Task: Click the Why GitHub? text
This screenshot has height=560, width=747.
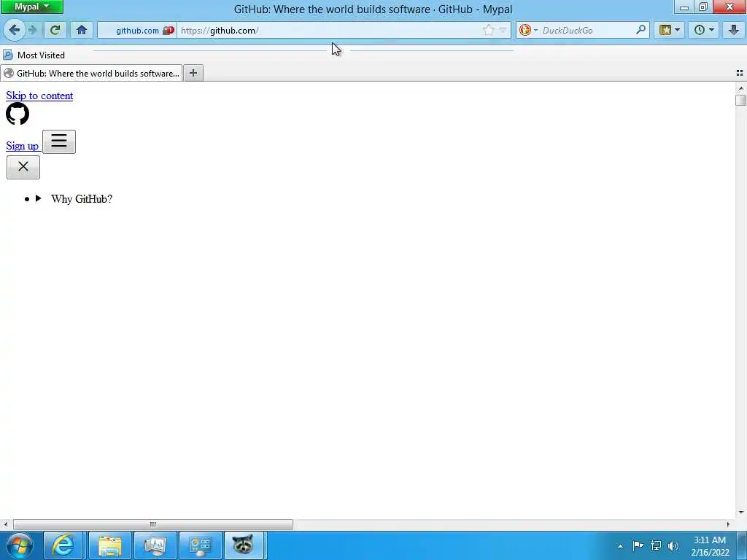Action: tap(82, 199)
